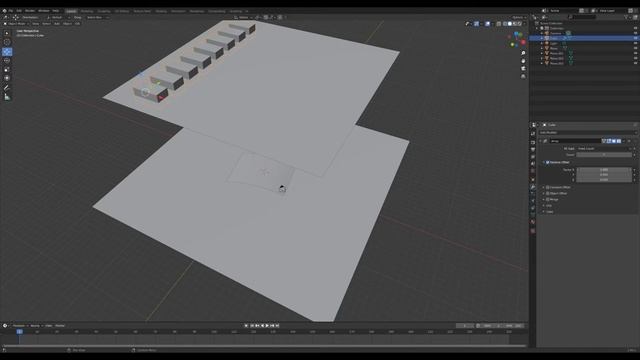Open the viewport Add menu

[x=57, y=24]
